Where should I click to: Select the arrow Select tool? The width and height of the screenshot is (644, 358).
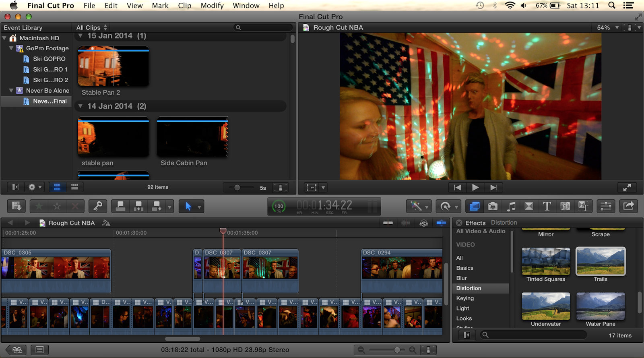(188, 206)
